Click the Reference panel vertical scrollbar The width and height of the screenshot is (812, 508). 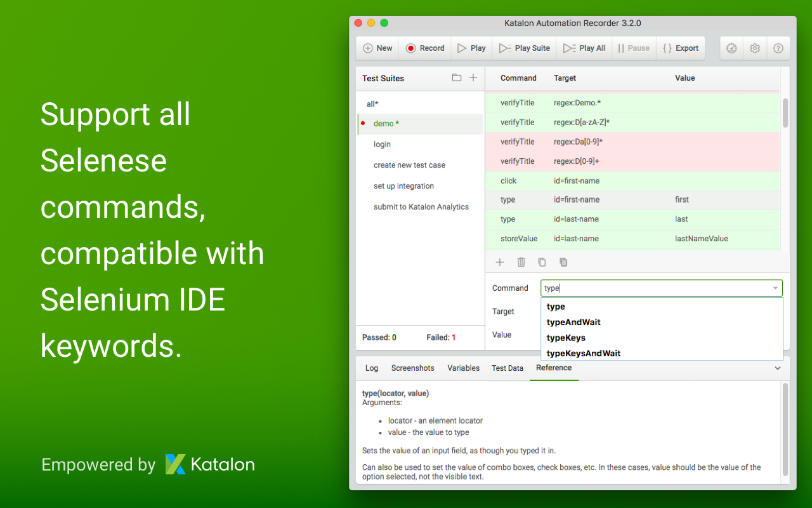point(785,430)
